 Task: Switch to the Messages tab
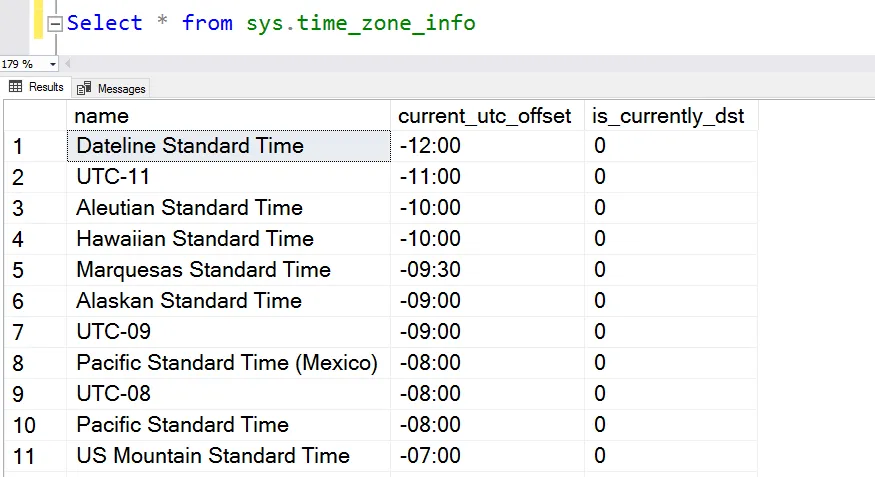tap(111, 88)
